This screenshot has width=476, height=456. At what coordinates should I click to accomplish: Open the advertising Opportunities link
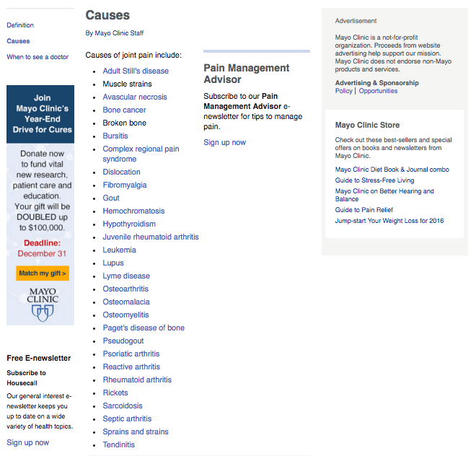tap(378, 91)
